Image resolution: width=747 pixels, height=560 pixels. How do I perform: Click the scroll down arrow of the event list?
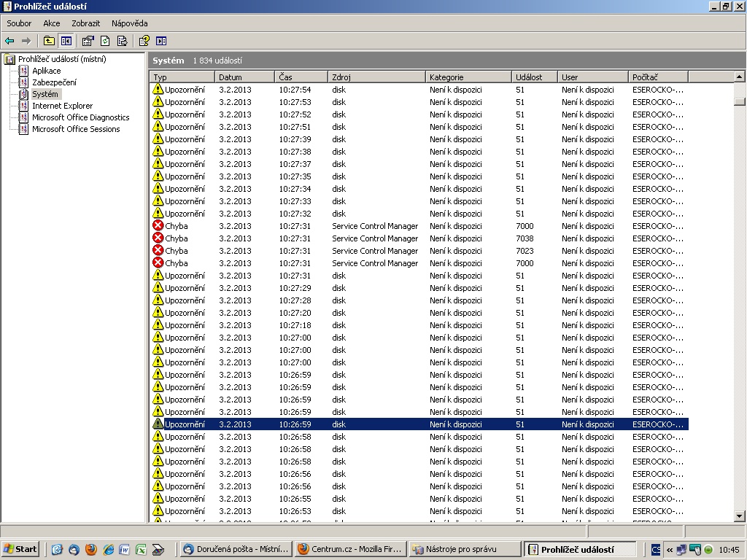pyautogui.click(x=739, y=516)
